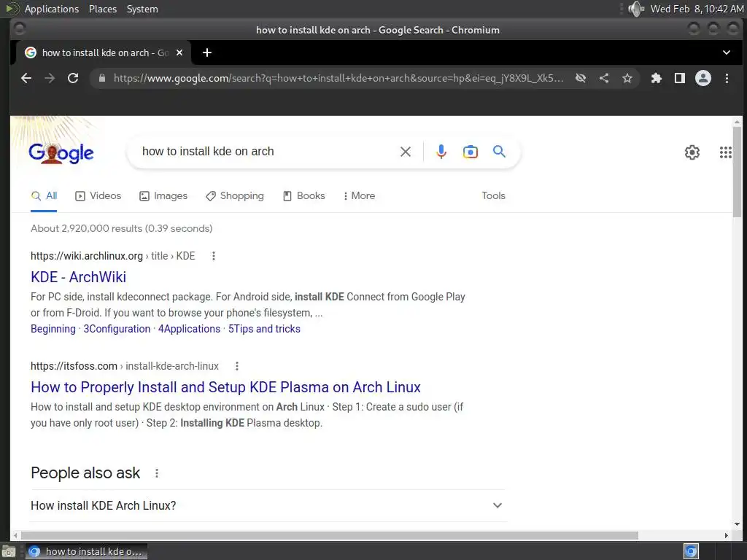The width and height of the screenshot is (747, 560).
Task: Click the scroll up arrow
Action: coord(737,122)
